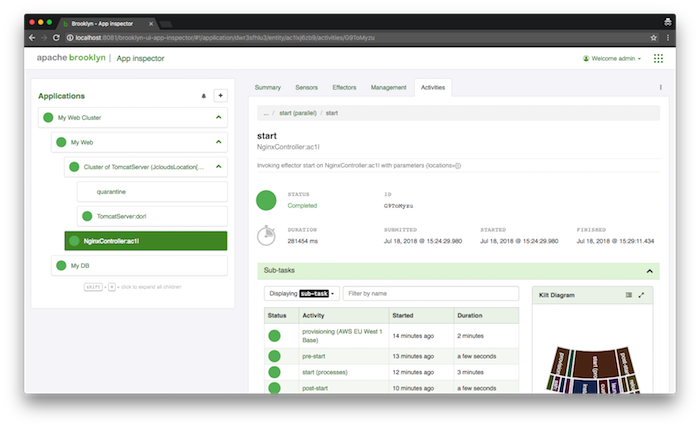Click the add application plus button
The image size is (700, 428).
tap(221, 96)
